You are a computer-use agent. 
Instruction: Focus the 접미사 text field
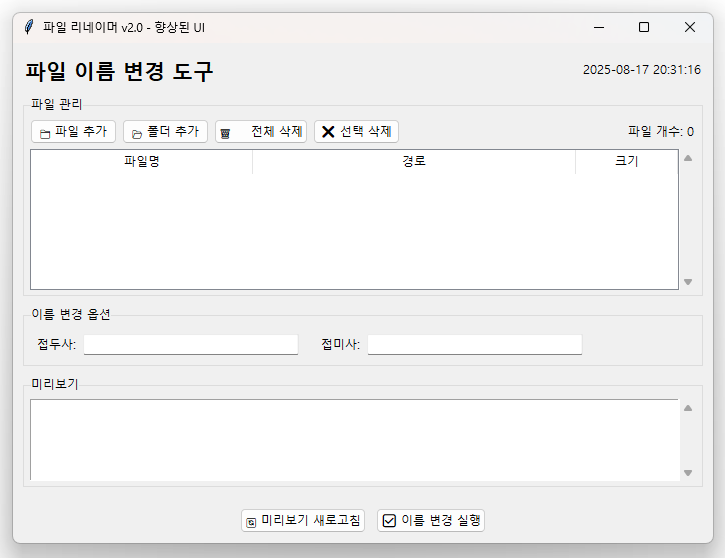point(474,344)
